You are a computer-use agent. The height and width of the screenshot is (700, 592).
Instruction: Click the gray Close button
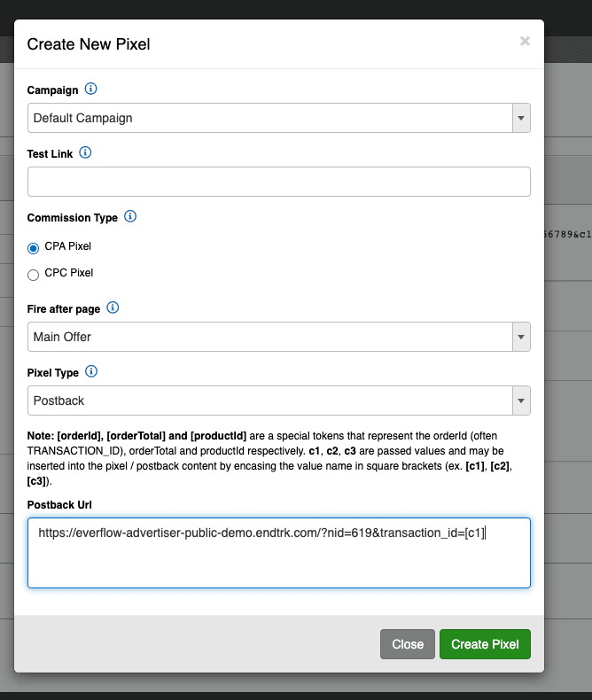[x=408, y=644]
